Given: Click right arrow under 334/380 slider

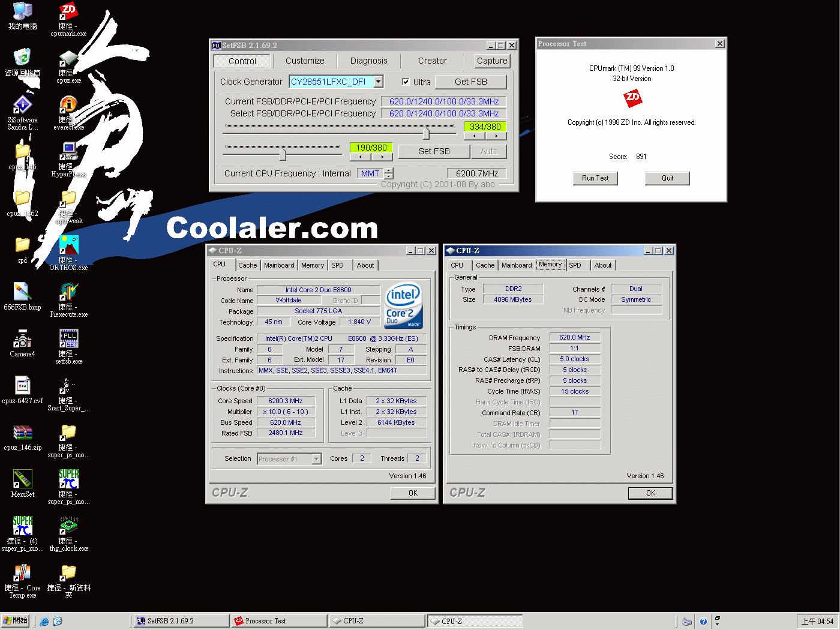Looking at the screenshot, I should click(x=496, y=136).
